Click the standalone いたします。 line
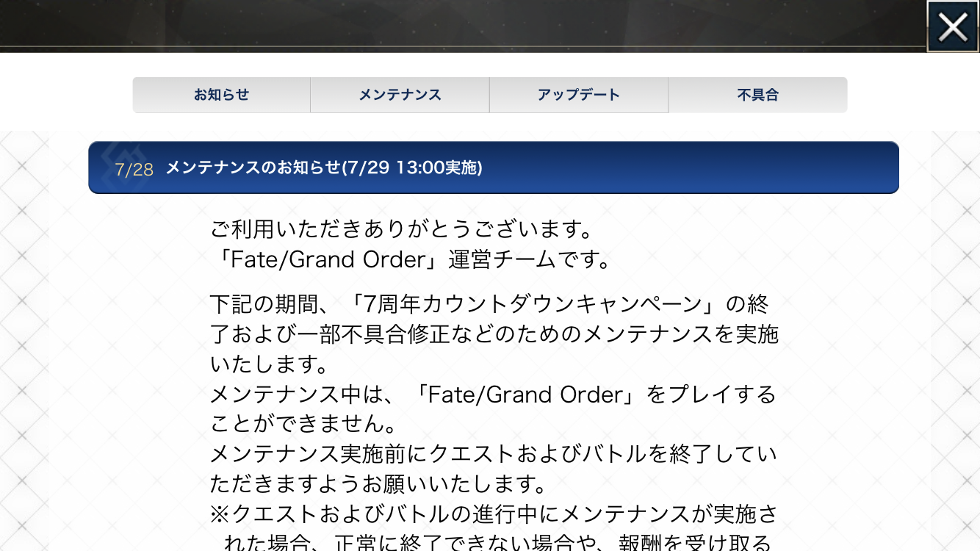The width and height of the screenshot is (980, 551). [x=270, y=364]
